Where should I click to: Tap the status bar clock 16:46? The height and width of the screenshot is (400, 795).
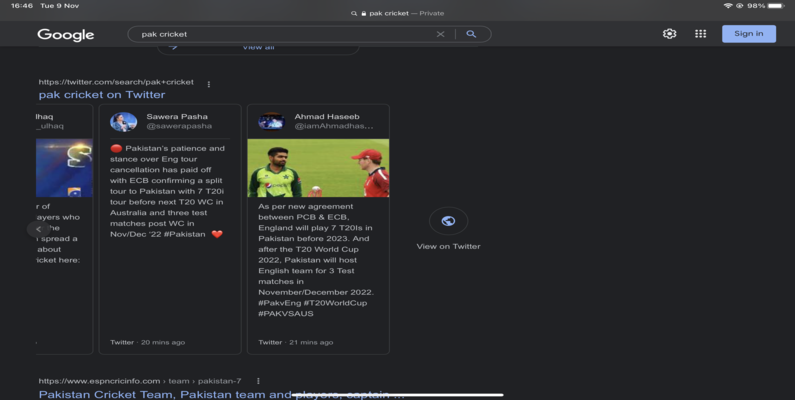(x=21, y=6)
